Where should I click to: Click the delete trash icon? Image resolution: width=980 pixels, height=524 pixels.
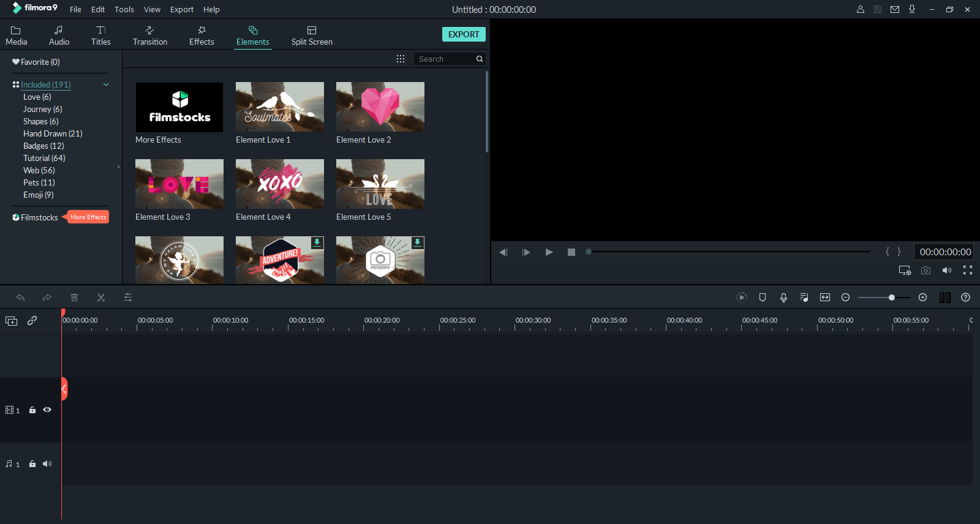[x=74, y=298]
